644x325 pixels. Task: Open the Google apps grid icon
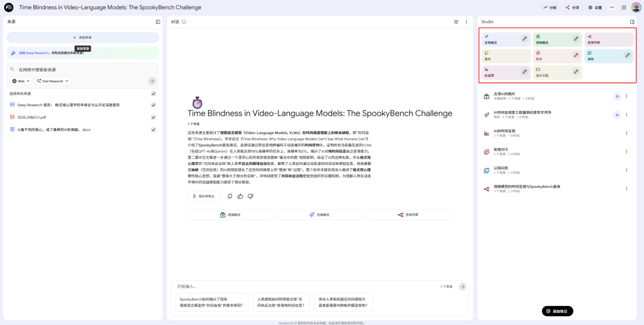click(x=624, y=8)
